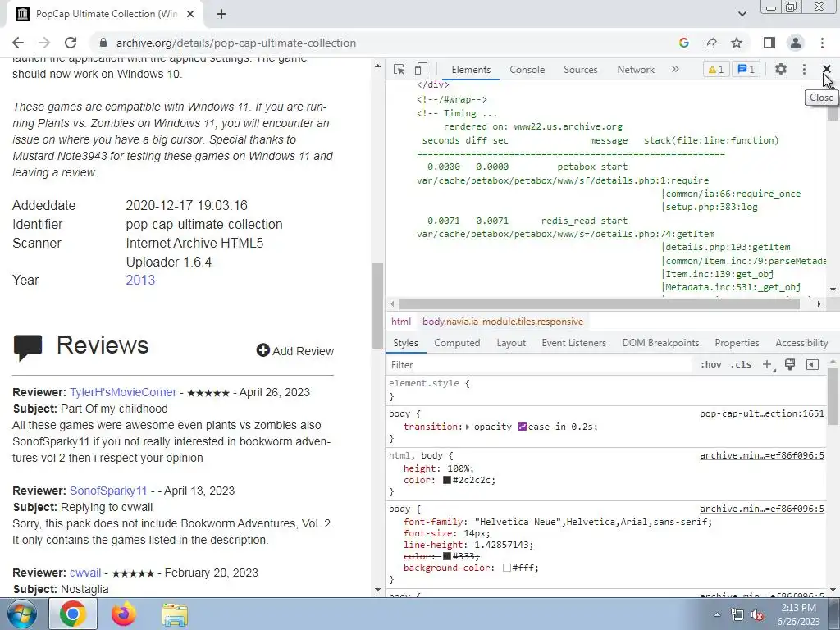Screen dimensions: 840x630
Task: Show more DevTools tabs chevron
Action: [675, 69]
